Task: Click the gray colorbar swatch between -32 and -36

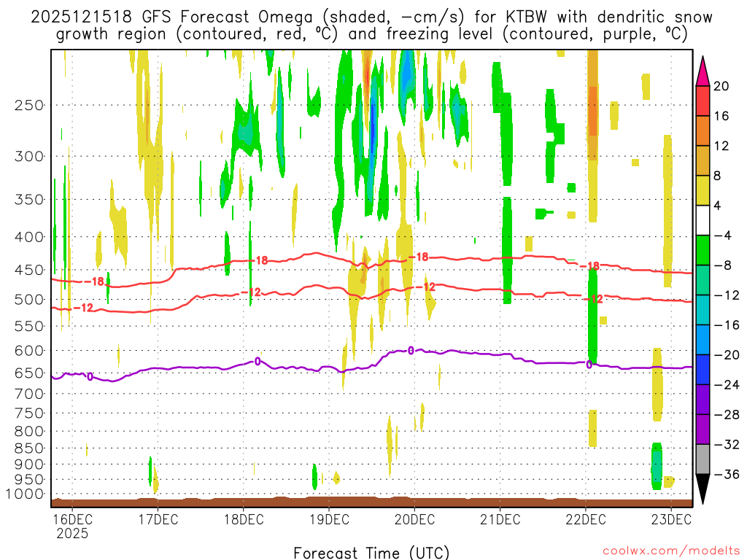Action: [703, 459]
